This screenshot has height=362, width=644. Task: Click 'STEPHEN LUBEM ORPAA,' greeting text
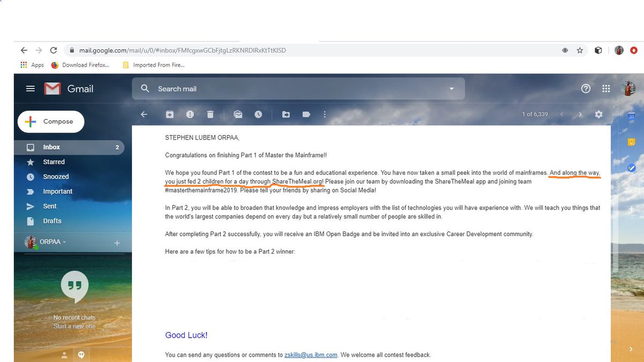[x=202, y=138]
